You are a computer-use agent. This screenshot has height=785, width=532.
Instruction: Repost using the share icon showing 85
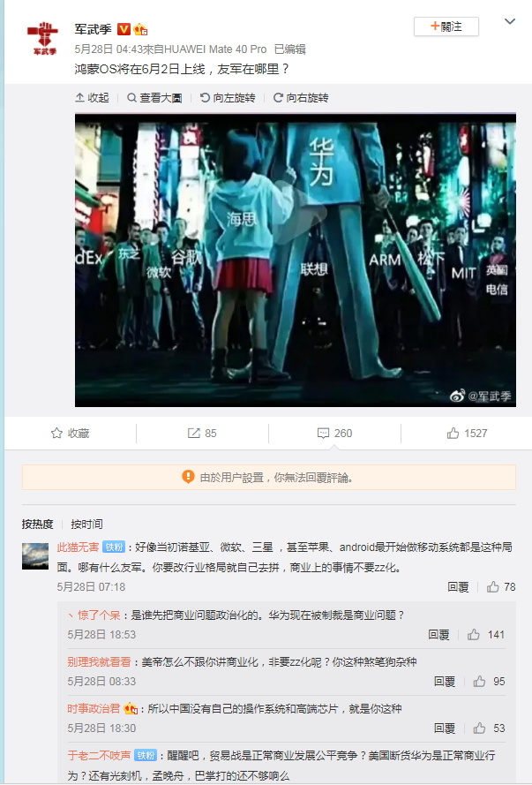pyautogui.click(x=202, y=433)
